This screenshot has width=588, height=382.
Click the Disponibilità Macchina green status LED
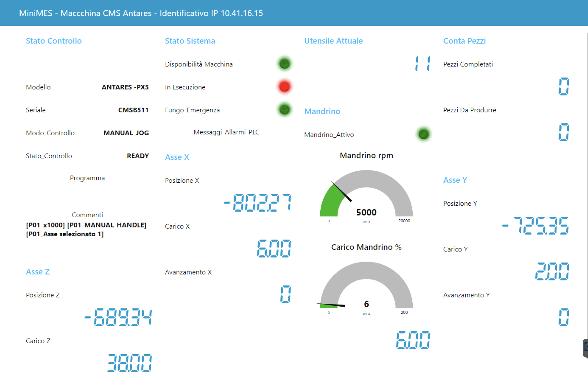pos(284,64)
